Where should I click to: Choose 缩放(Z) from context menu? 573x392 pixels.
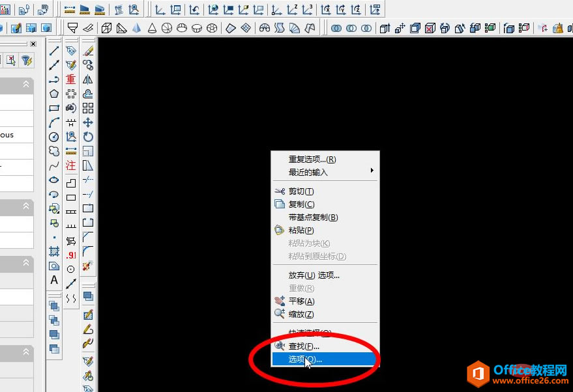tap(325, 314)
